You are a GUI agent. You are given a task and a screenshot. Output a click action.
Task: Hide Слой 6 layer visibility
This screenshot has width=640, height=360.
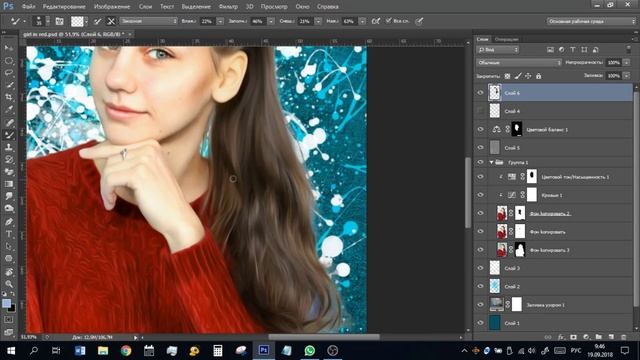click(x=480, y=93)
